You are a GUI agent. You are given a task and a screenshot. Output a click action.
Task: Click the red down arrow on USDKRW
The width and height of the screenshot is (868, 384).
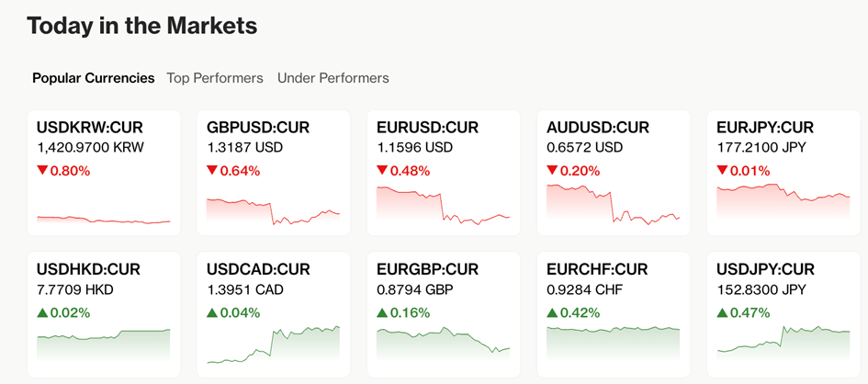pyautogui.click(x=42, y=170)
